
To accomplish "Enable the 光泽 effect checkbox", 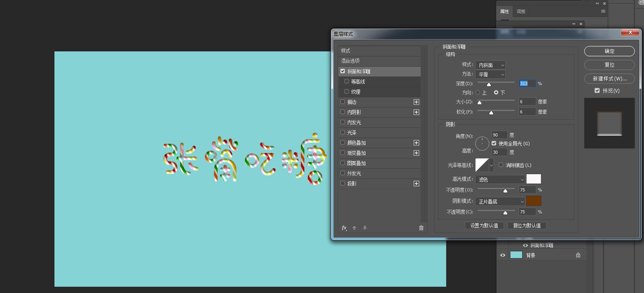I will click(x=343, y=133).
